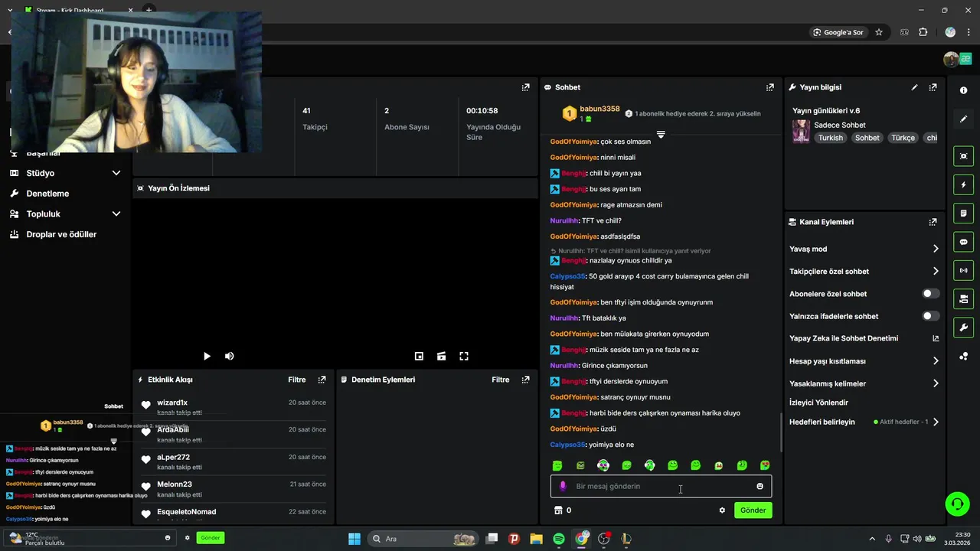Viewport: 980px width, 551px height.
Task: Open Filtre in Denetim Eylemleri panel
Action: [x=501, y=380]
